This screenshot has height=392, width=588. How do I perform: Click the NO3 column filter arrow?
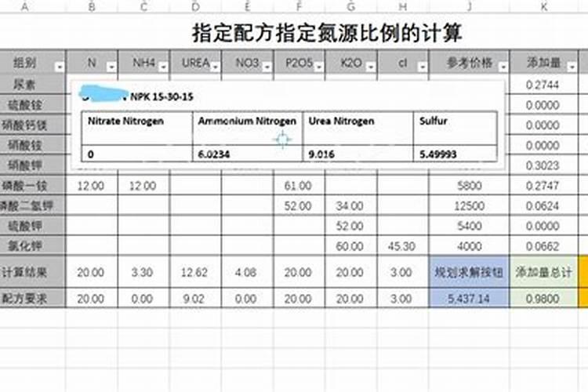[266, 65]
